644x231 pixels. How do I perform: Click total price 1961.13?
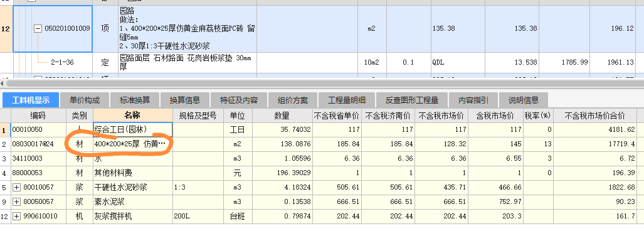620,63
